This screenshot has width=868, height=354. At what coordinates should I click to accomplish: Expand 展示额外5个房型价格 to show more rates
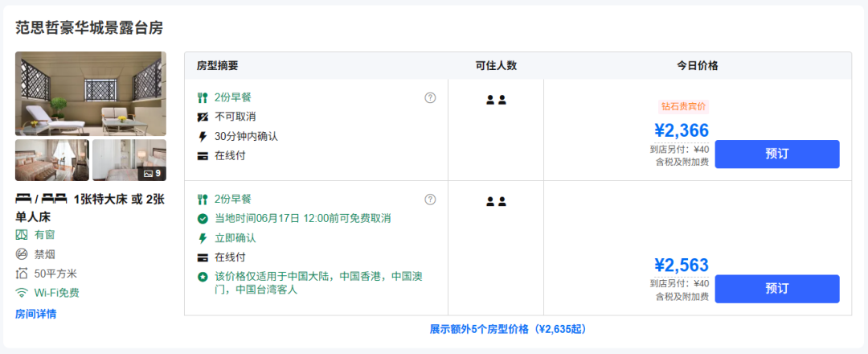(x=508, y=329)
